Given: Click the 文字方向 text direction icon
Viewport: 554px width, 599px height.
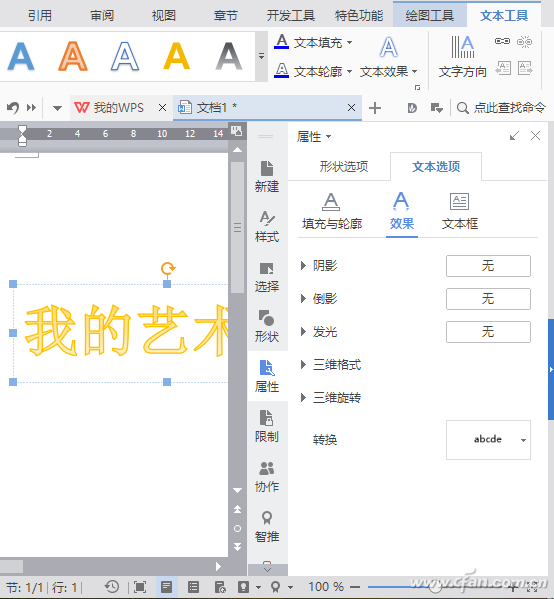Looking at the screenshot, I should tap(463, 57).
